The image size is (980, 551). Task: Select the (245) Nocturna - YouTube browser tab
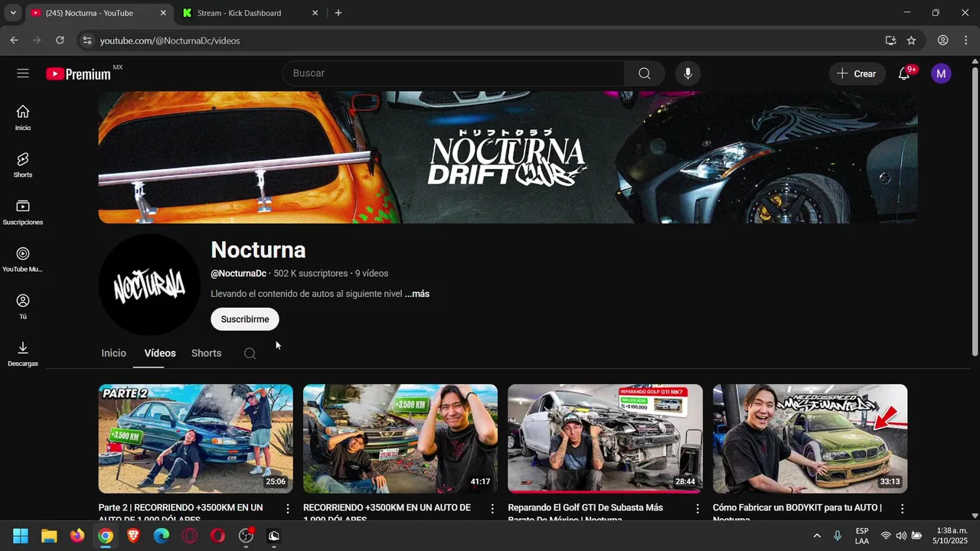click(98, 13)
